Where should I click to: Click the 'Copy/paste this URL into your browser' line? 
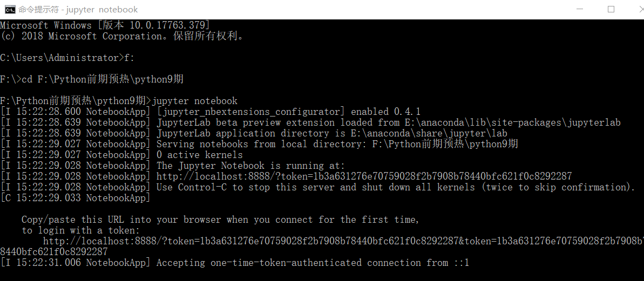221,220
